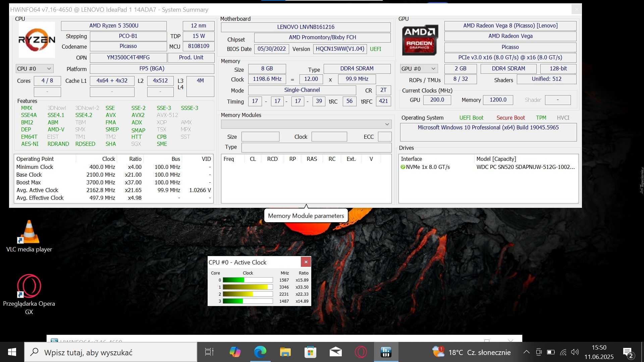The width and height of the screenshot is (644, 362).
Task: Open the GPU #0 selector dropdown
Action: 419,69
